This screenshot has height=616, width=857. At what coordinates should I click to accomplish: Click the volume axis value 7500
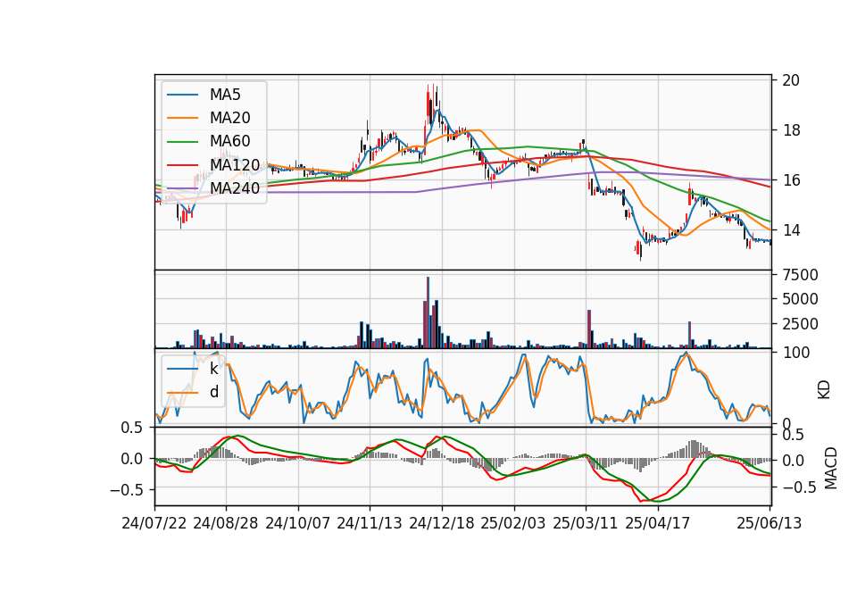(800, 275)
